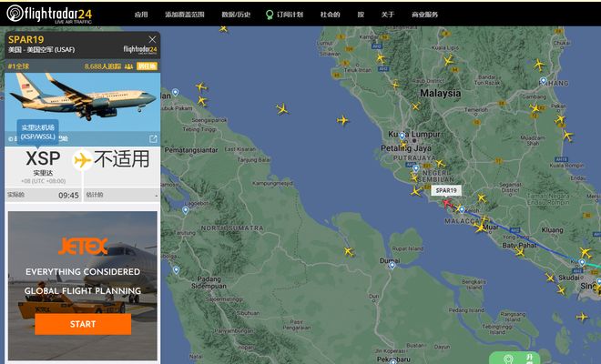Select the plane near Kuala Lipis

pyautogui.click(x=448, y=60)
